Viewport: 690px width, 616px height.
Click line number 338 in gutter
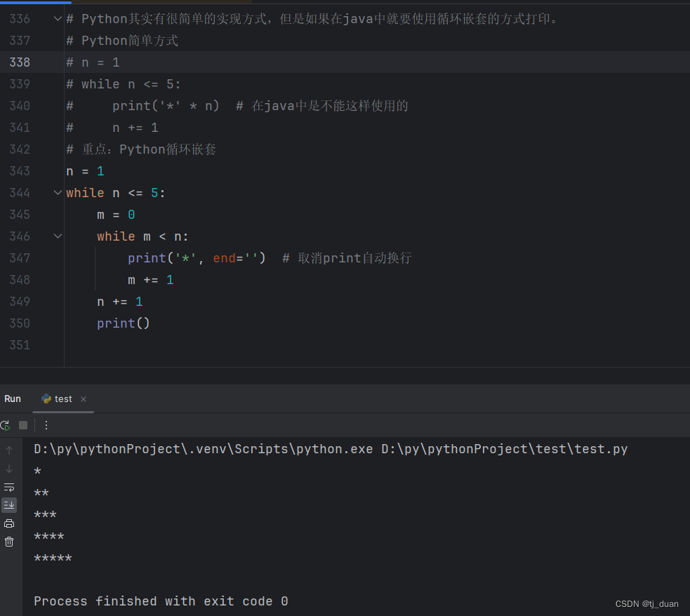(x=20, y=62)
